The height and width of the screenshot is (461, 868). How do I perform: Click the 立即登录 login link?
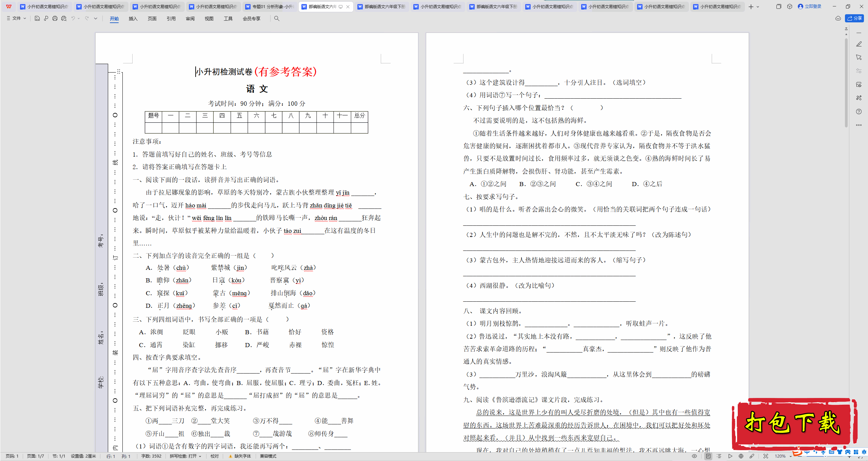(810, 6)
